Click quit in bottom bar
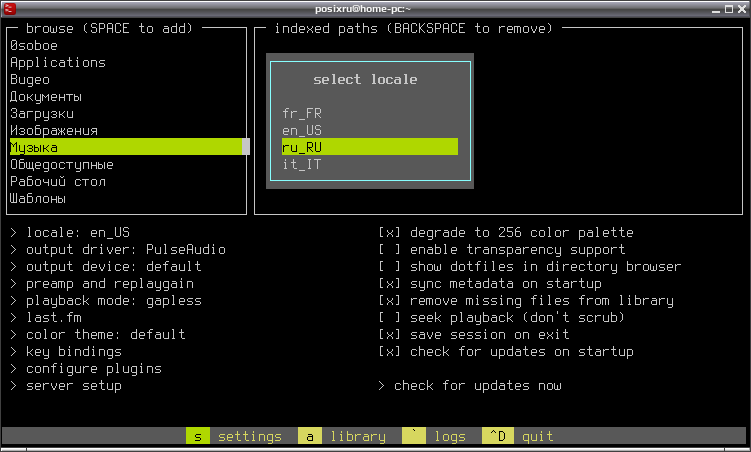Viewport: 751px width, 452px height. pyautogui.click(x=537, y=436)
